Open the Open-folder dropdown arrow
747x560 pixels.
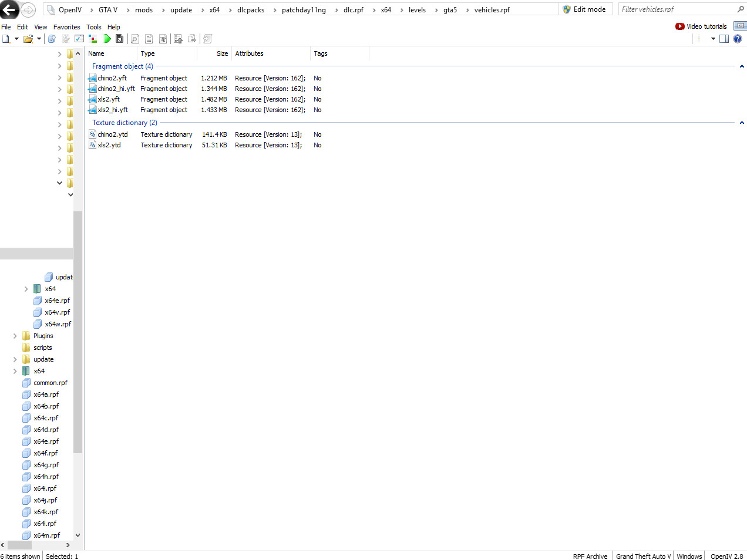pyautogui.click(x=39, y=39)
